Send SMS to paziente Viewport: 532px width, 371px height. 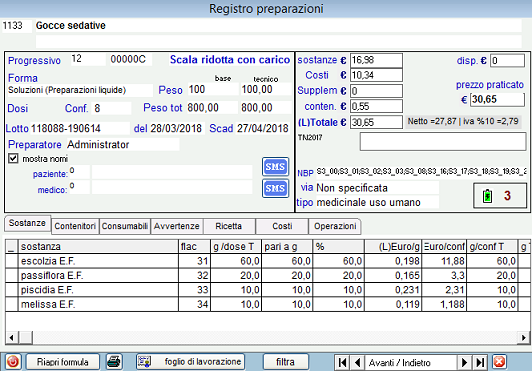pos(275,167)
